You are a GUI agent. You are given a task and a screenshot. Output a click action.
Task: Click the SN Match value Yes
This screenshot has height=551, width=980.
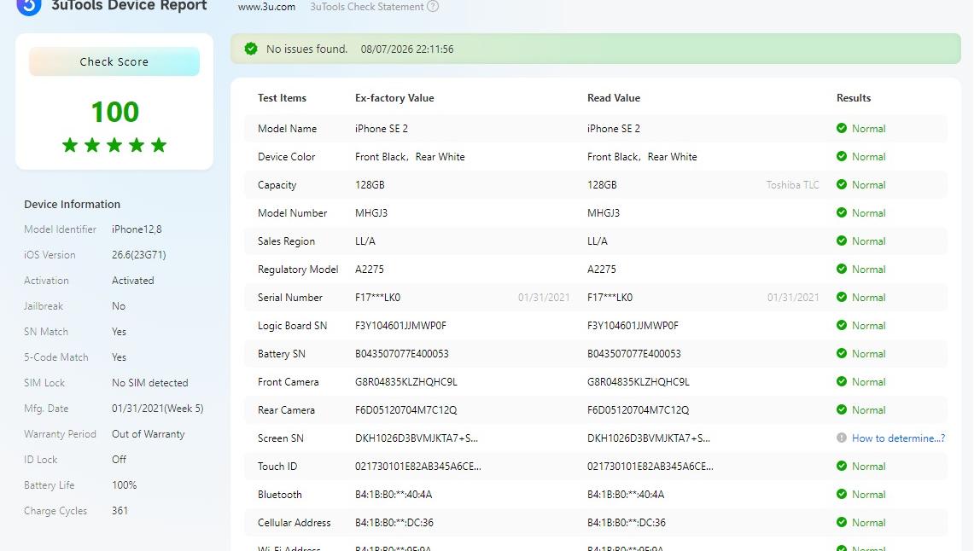tap(119, 332)
